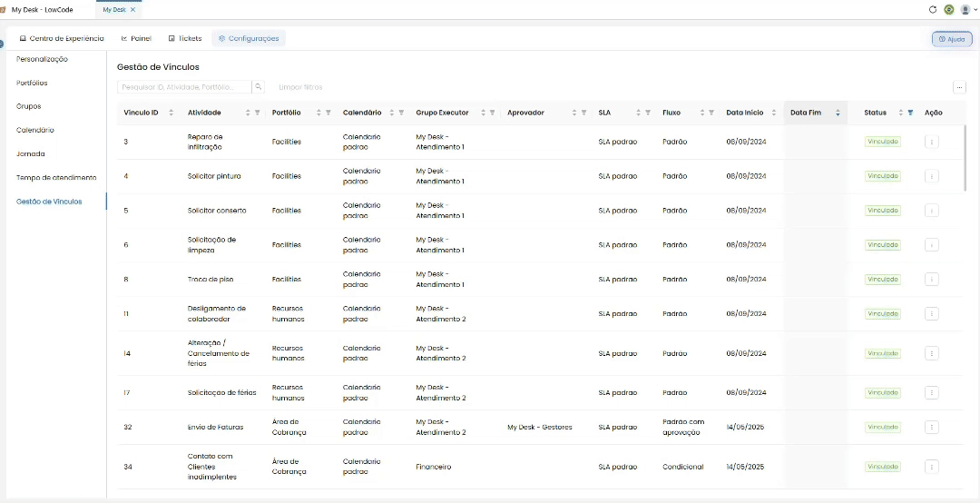
Task: Sort the Data Fim column arrows
Action: [838, 113]
